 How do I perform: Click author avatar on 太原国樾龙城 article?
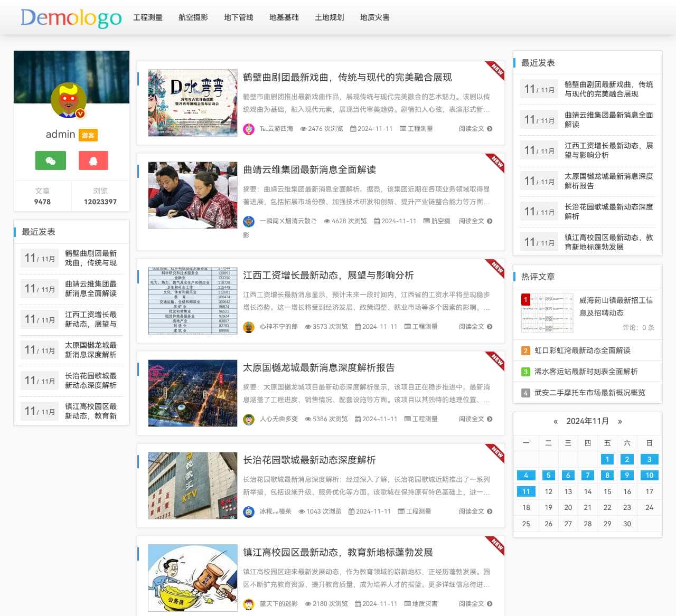(249, 419)
